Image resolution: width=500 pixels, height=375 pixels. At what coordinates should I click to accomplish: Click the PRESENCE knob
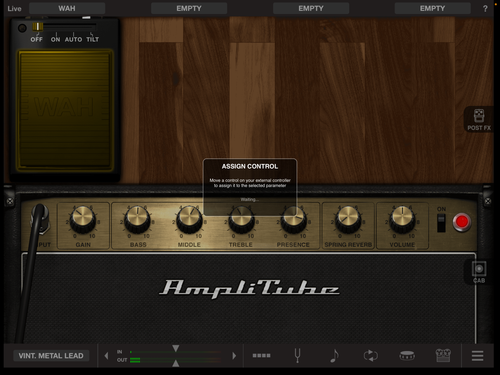coord(293,219)
